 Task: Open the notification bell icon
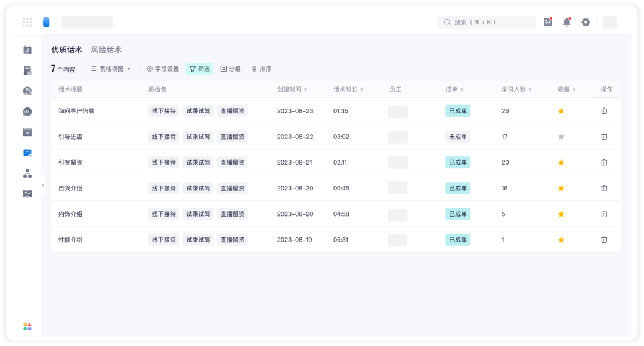[x=567, y=22]
